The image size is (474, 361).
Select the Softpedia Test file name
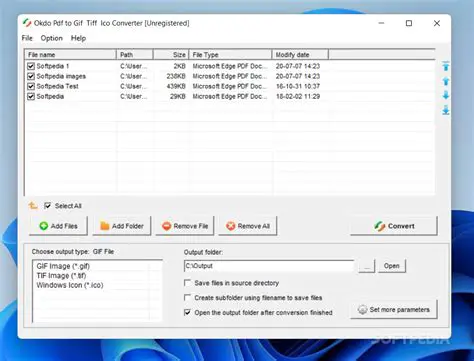click(x=57, y=86)
